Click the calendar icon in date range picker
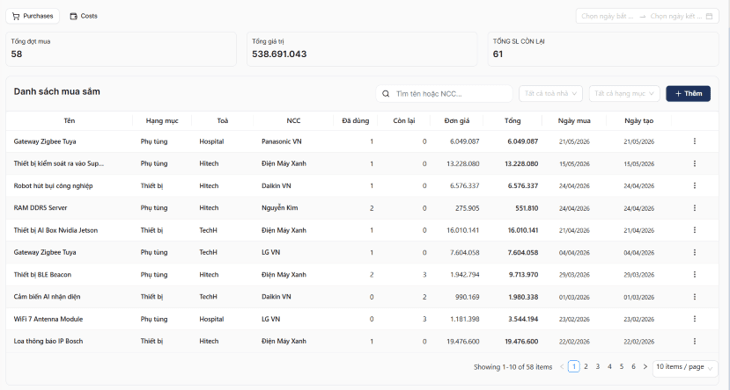Viewport: 730px width, 390px height. coord(709,16)
